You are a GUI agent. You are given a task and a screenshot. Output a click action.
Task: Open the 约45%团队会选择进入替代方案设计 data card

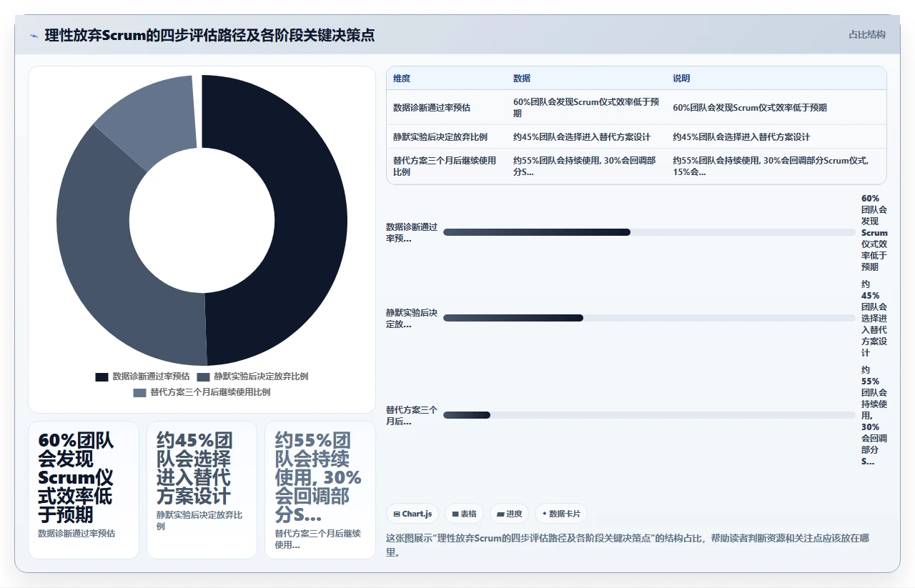point(202,490)
